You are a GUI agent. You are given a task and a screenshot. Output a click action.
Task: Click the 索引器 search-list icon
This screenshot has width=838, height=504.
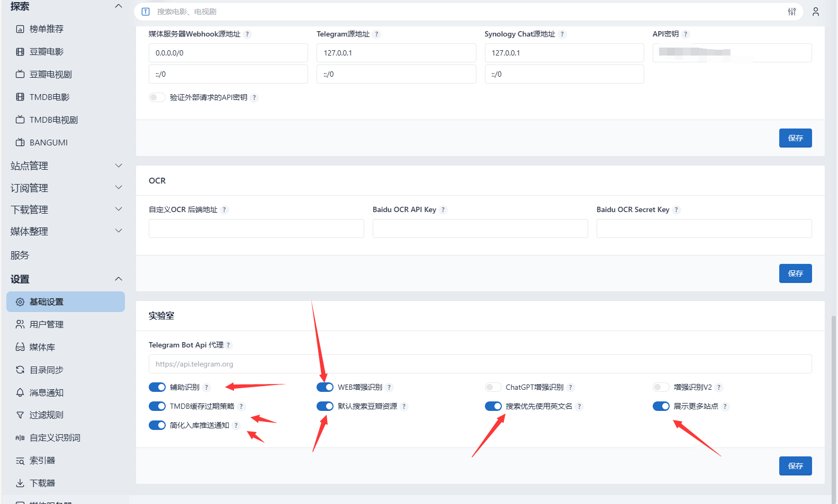20,461
